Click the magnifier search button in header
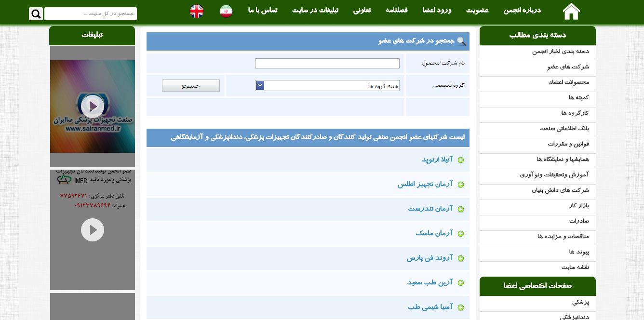Image resolution: width=644 pixels, height=320 pixels. coord(36,13)
